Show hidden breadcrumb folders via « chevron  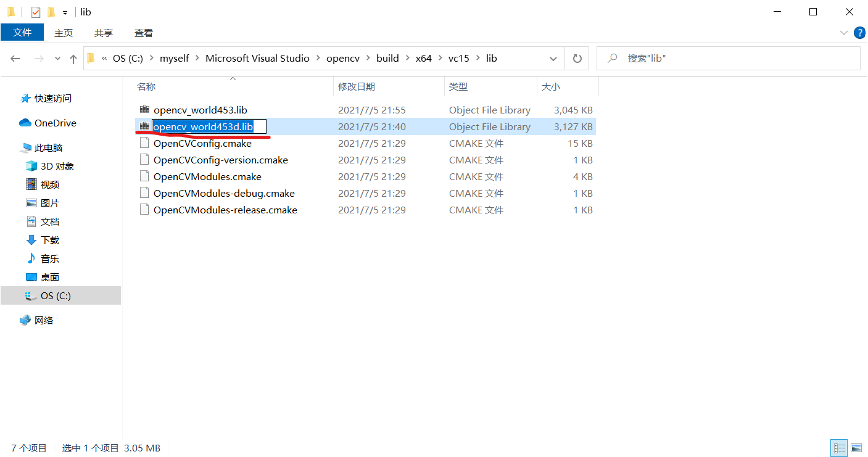pyautogui.click(x=104, y=59)
